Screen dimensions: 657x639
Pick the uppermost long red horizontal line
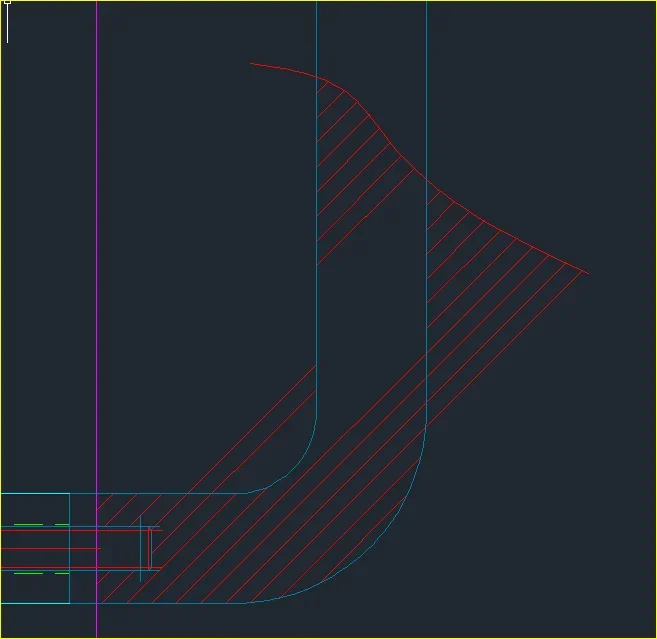tap(82, 530)
